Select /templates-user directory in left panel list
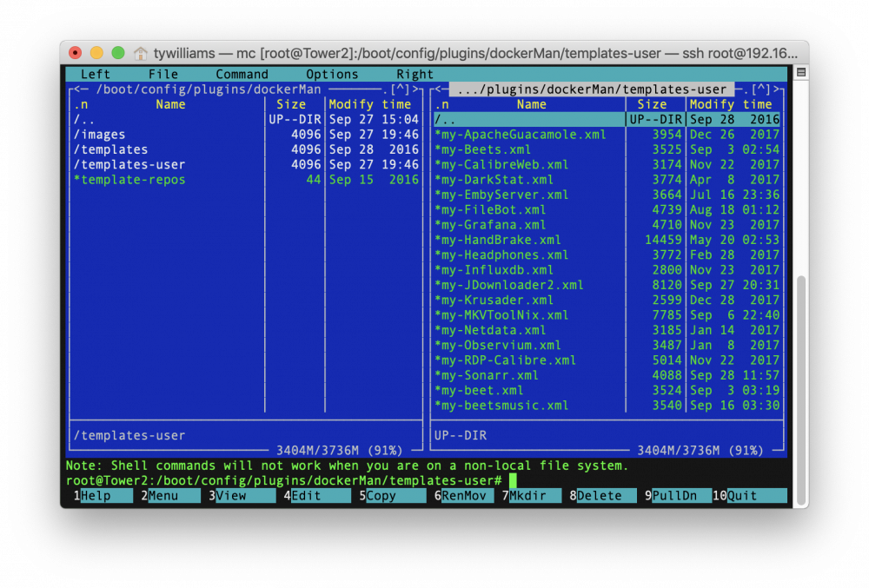The image size is (869, 588). [246, 164]
